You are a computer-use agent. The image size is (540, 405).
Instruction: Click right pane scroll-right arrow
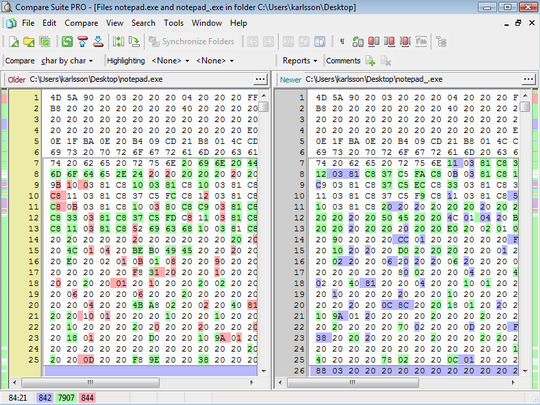513,382
